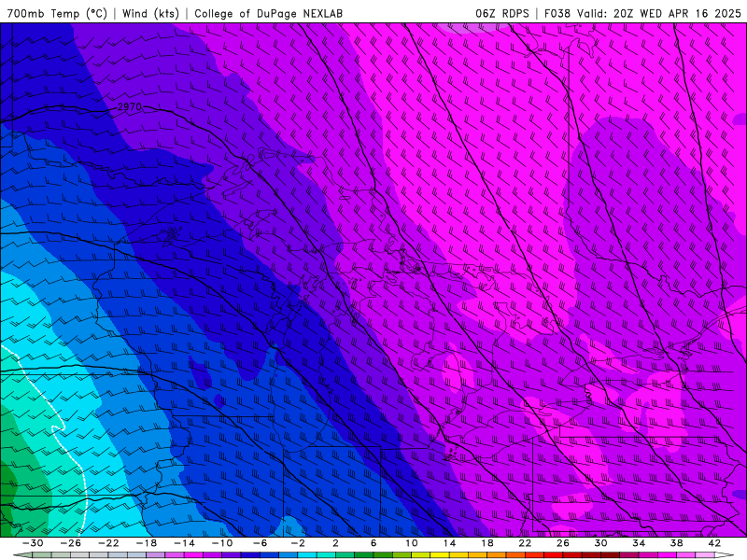
Task: Select the 42 temperature scale label
Action: (x=714, y=543)
